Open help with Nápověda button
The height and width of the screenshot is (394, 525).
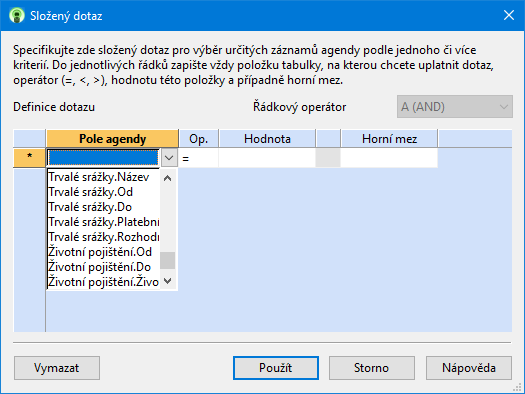click(469, 368)
